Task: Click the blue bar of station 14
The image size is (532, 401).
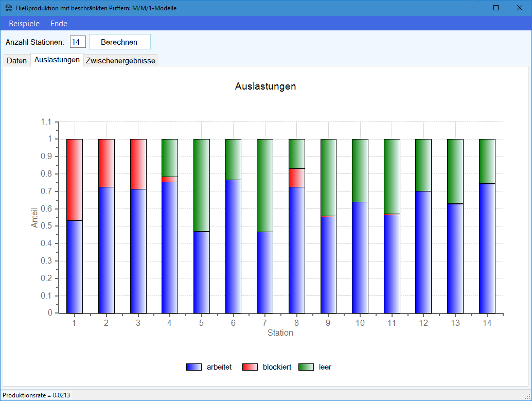Action: tap(487, 248)
